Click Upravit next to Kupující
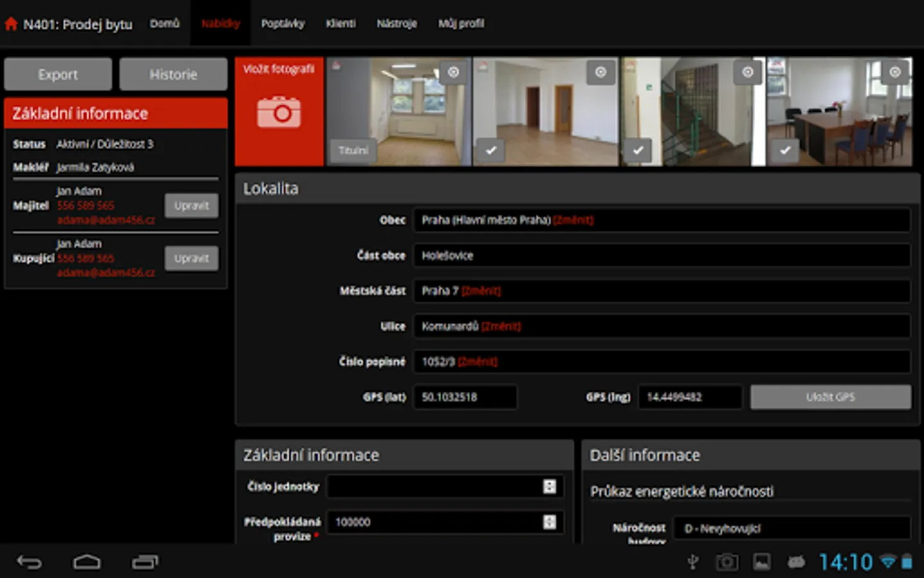The height and width of the screenshot is (578, 924). (x=191, y=258)
